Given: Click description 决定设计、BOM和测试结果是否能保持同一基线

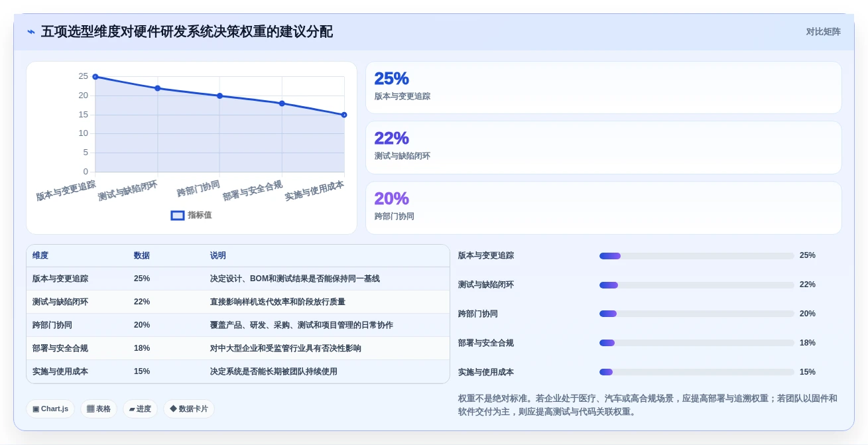Looking at the screenshot, I should click(295, 279).
